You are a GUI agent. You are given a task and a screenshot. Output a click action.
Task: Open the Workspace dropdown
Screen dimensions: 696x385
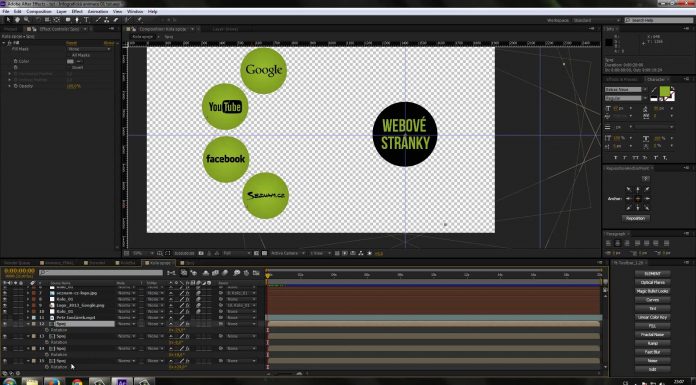point(596,20)
